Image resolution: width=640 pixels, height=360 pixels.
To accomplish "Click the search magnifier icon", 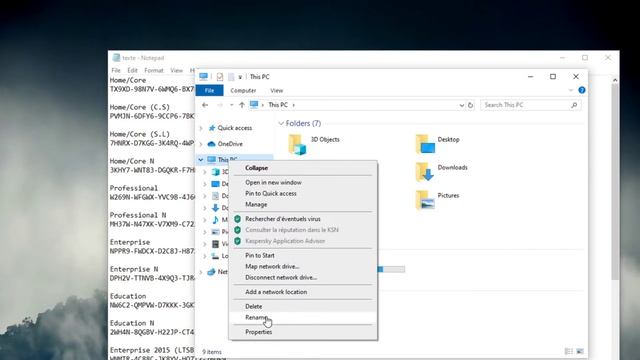I will coord(574,105).
